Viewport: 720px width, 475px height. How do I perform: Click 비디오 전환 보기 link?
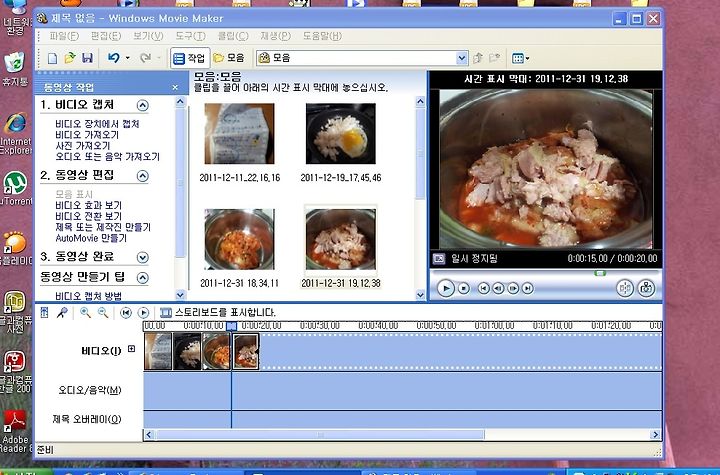pos(88,216)
